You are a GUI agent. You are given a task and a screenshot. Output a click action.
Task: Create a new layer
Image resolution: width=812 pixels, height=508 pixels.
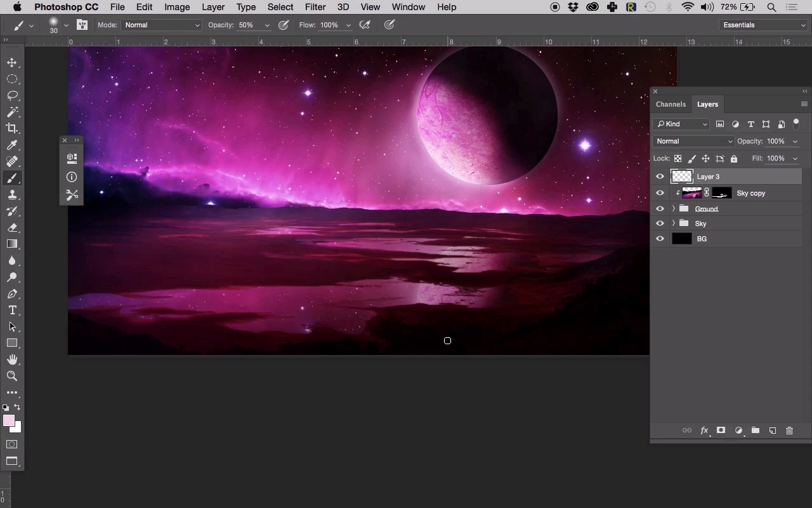point(773,431)
